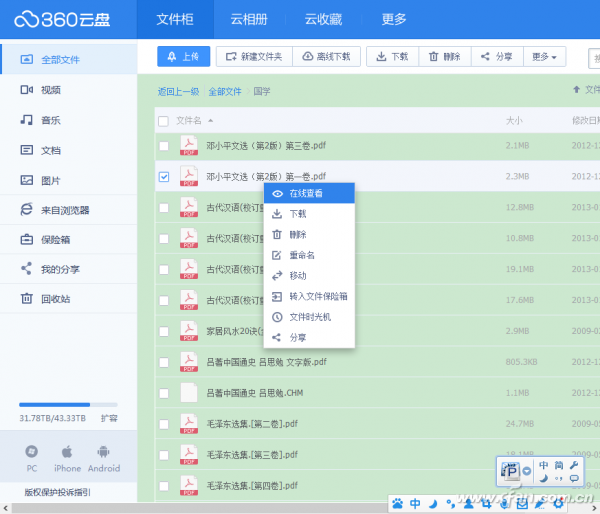The height and width of the screenshot is (514, 600).
Task: Open the 版权保护投诉指引 link
Action: 57,492
